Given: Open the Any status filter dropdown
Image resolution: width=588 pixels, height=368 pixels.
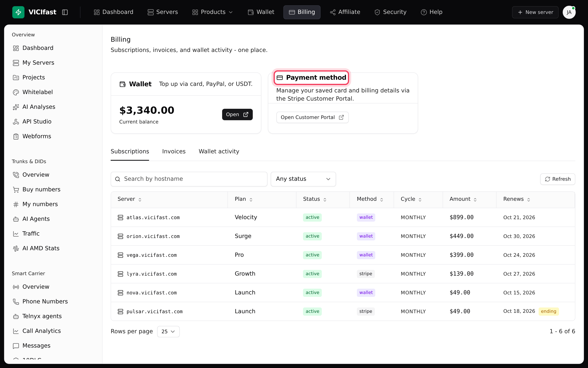Looking at the screenshot, I should 303,179.
